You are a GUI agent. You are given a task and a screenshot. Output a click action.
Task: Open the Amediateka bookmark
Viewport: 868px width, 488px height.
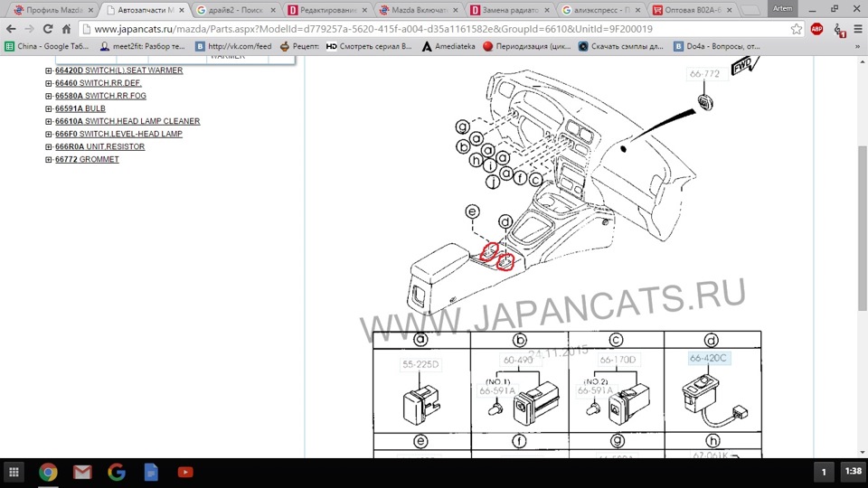(x=448, y=46)
